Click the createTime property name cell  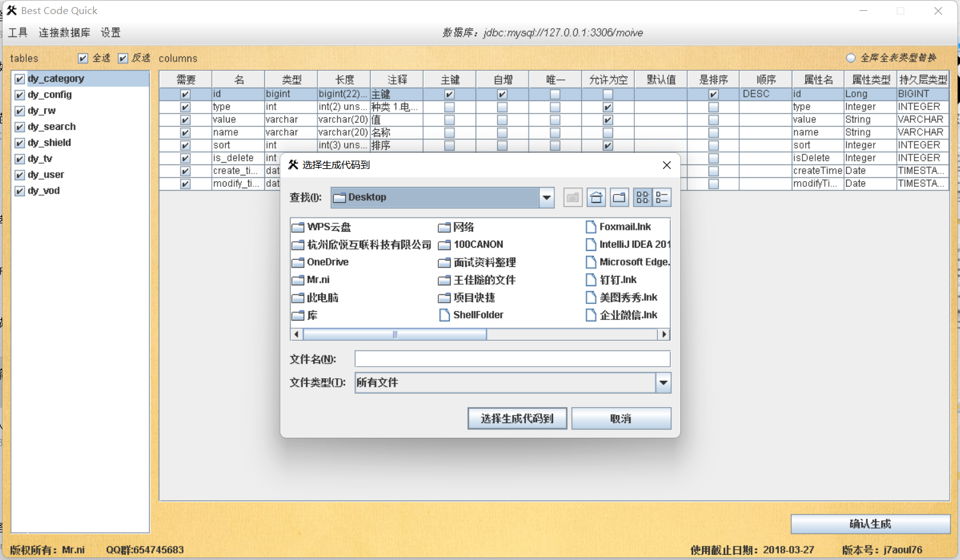click(818, 171)
